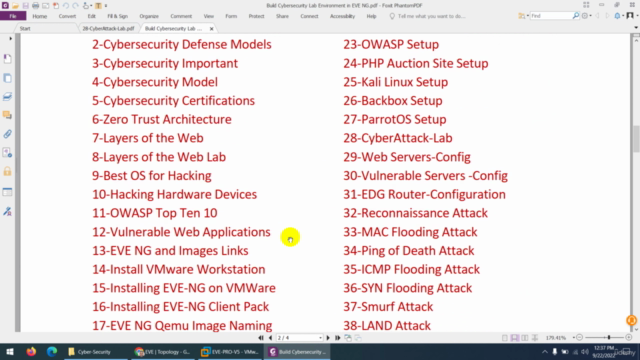The image size is (640, 360).
Task: Open the Comment ribbon tab
Action: tap(181, 16)
